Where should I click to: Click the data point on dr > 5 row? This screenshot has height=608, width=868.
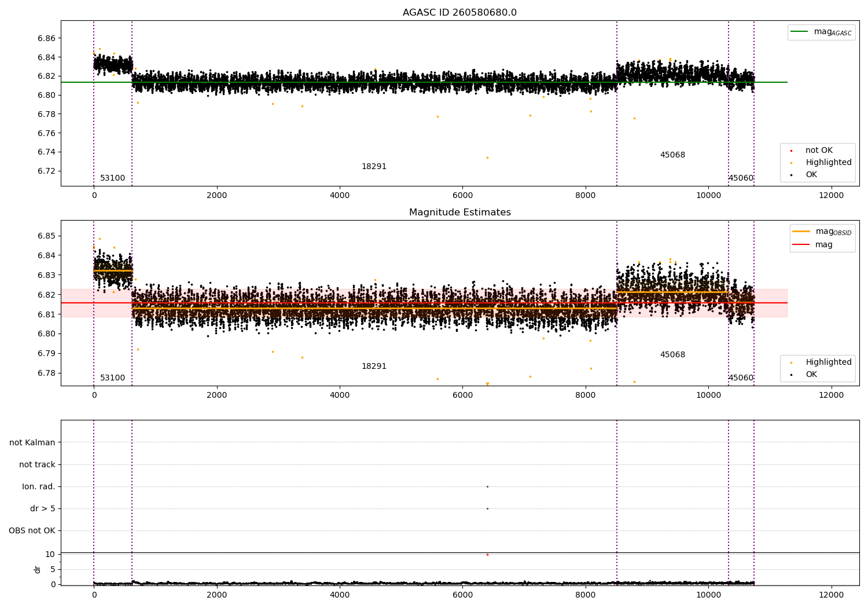(x=487, y=509)
